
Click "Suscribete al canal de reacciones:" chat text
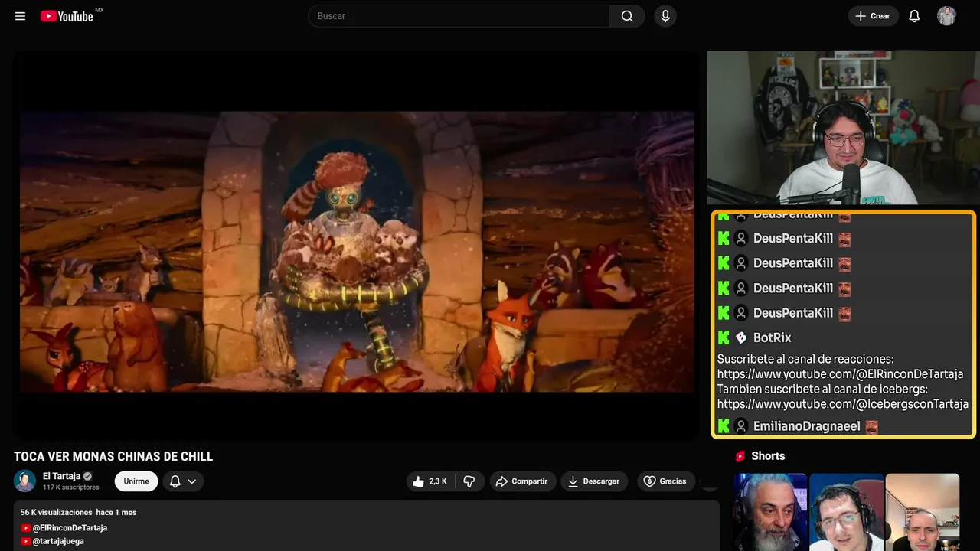coord(805,359)
